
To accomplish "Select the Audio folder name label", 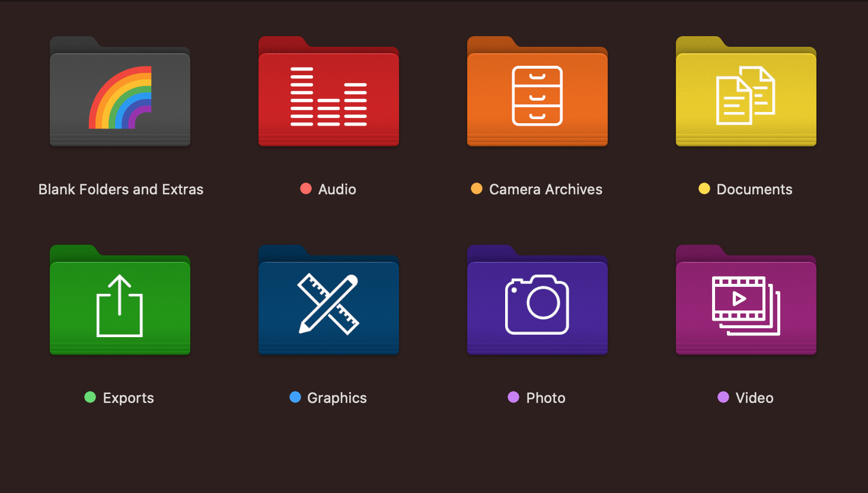I will point(337,189).
